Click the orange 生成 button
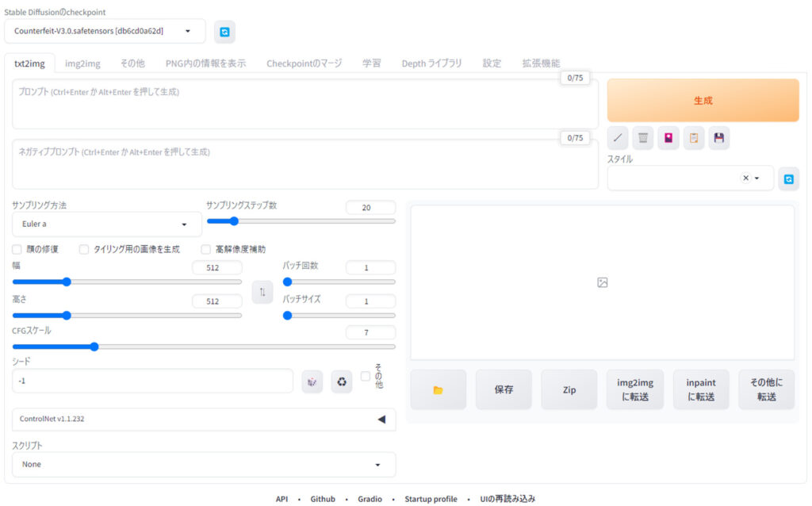This screenshot has width=812, height=506. pyautogui.click(x=703, y=101)
